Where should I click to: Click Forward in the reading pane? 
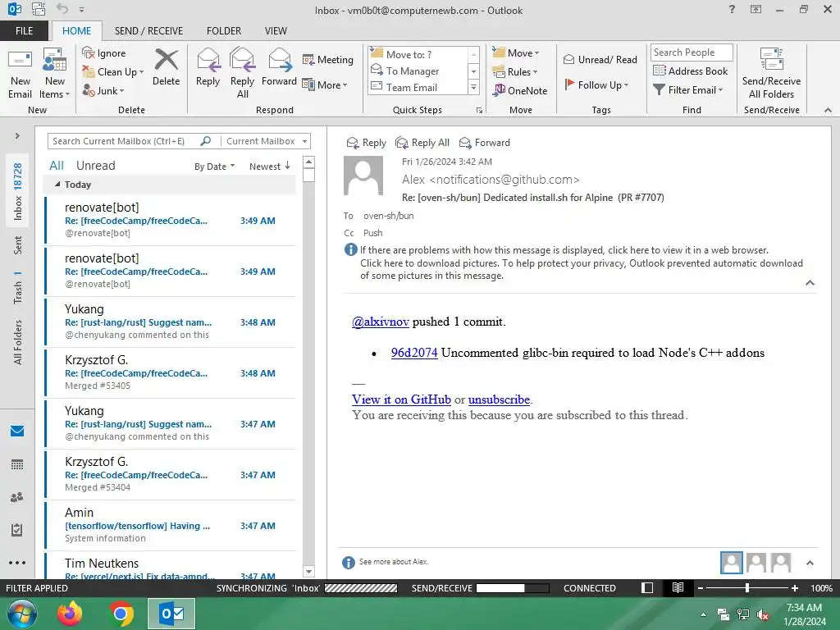point(484,143)
